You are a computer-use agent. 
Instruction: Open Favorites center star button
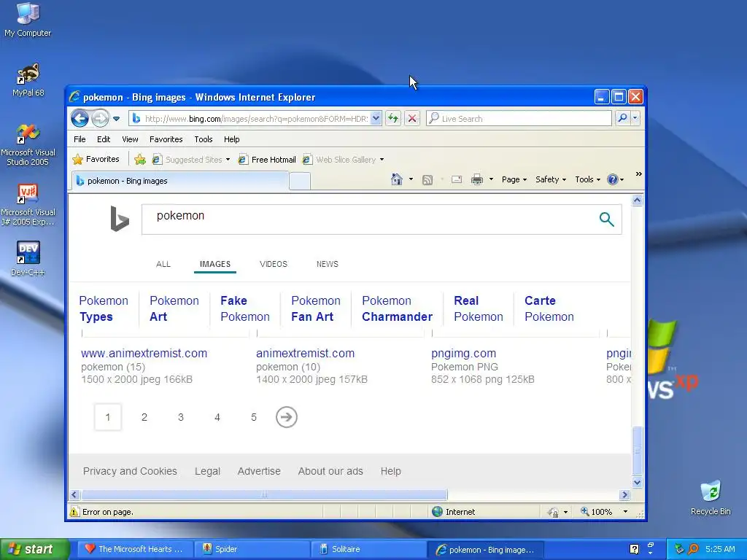pyautogui.click(x=96, y=159)
